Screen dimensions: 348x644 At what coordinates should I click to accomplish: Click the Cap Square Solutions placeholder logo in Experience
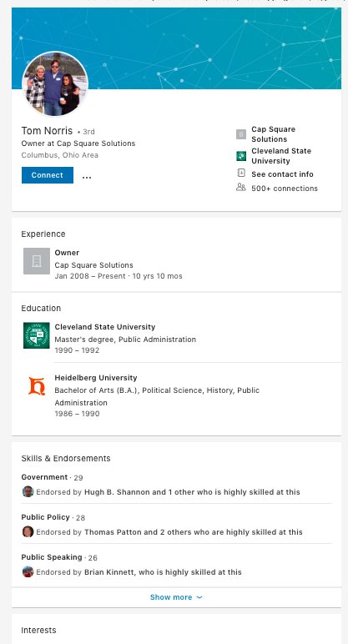tap(37, 261)
